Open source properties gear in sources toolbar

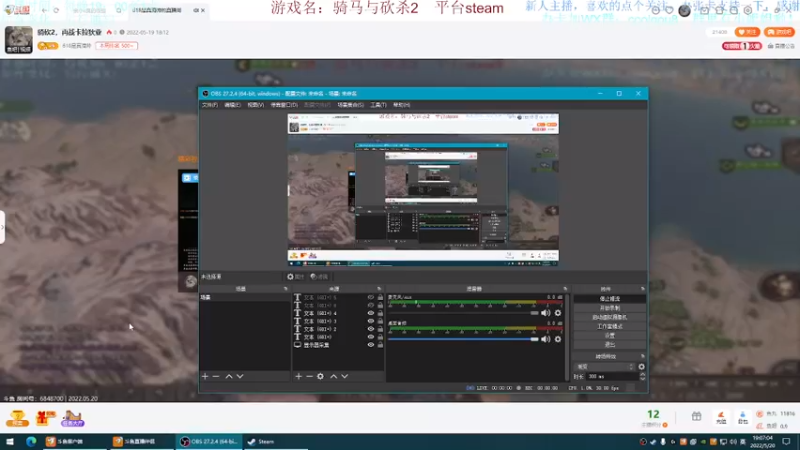pos(320,376)
